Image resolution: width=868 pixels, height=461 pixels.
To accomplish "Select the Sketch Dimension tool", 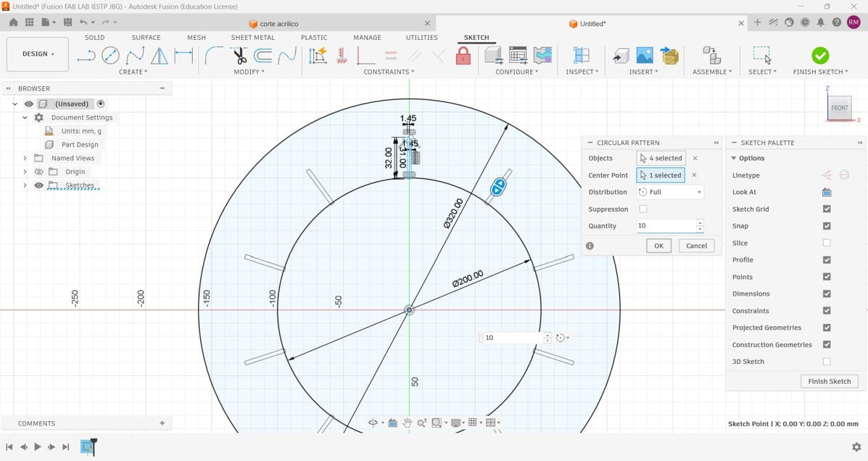I will (183, 55).
